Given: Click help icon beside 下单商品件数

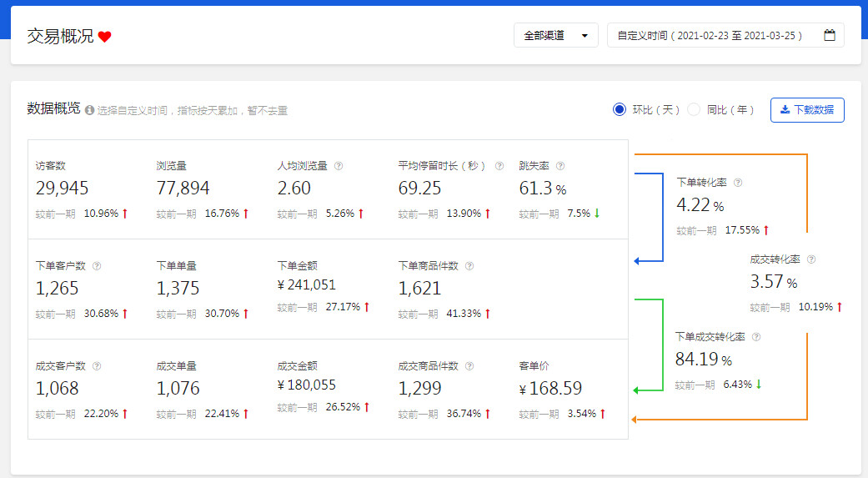Looking at the screenshot, I should [x=469, y=266].
